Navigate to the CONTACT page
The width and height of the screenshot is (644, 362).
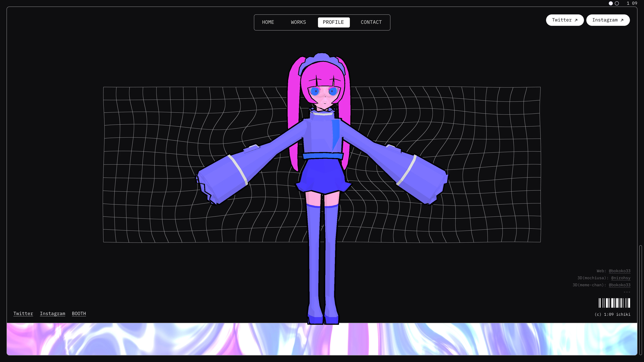pyautogui.click(x=371, y=22)
